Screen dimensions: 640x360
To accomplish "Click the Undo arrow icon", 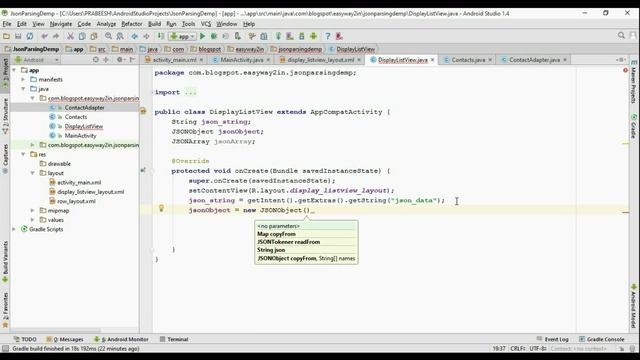I will [x=44, y=36].
